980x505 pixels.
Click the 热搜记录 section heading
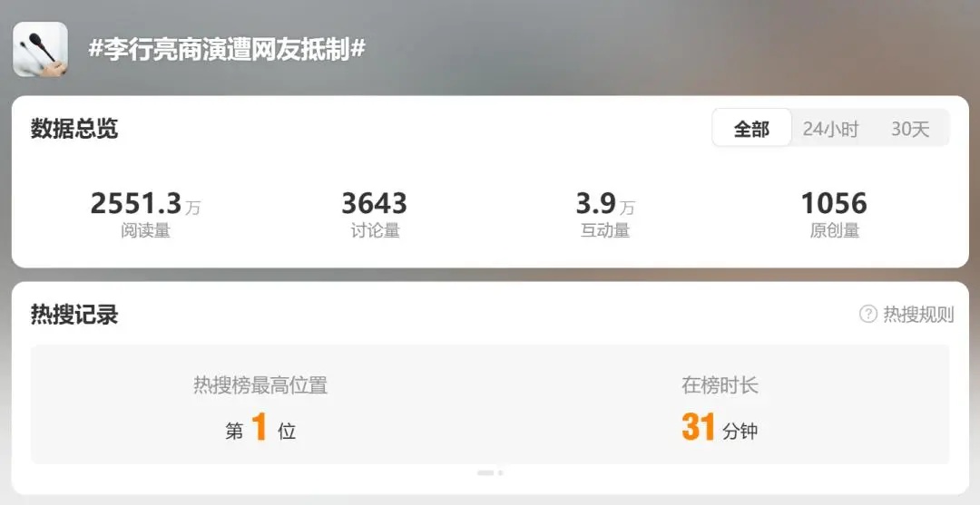pyautogui.click(x=73, y=315)
